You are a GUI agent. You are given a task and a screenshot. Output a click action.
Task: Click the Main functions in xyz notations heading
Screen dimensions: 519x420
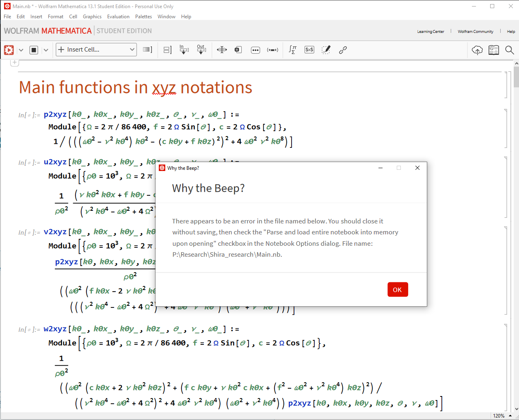pos(136,87)
